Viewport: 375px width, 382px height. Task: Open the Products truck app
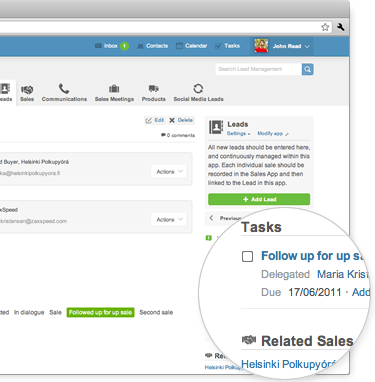tap(153, 93)
